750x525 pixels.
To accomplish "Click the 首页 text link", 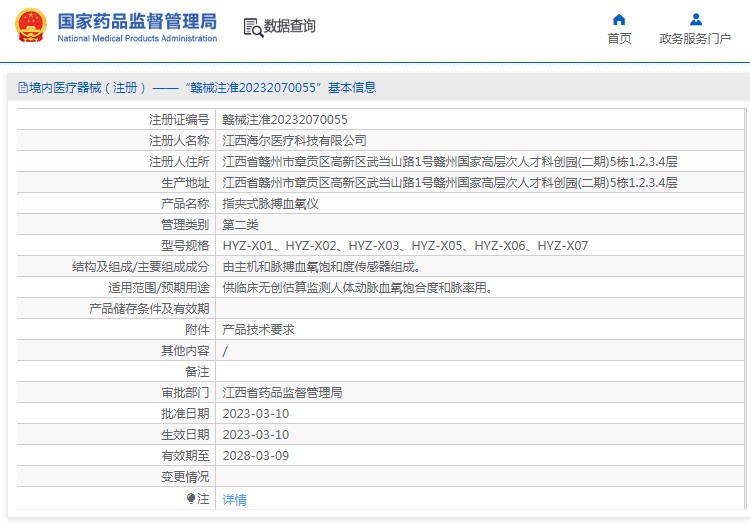I will tap(619, 39).
